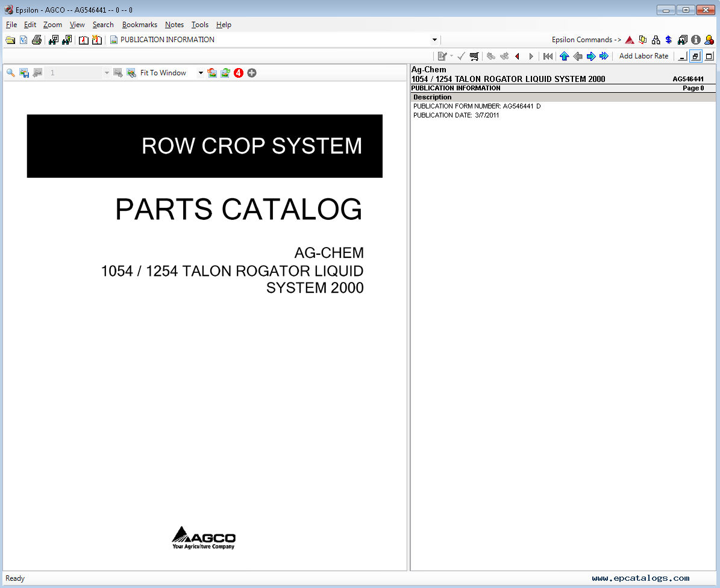Toggle the minimize panel control near Add Labor Rate
The width and height of the screenshot is (720, 588).
point(681,55)
